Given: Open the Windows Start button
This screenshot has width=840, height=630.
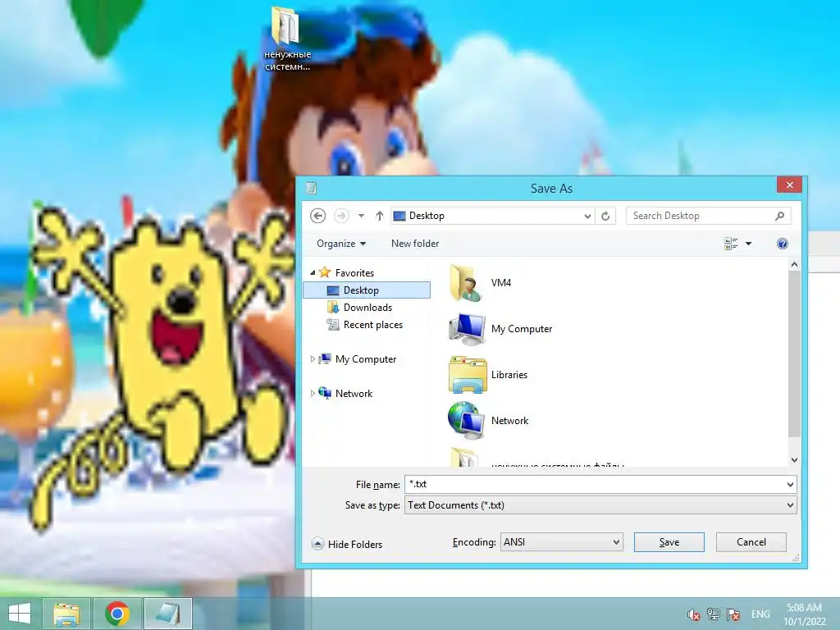Looking at the screenshot, I should [20, 614].
